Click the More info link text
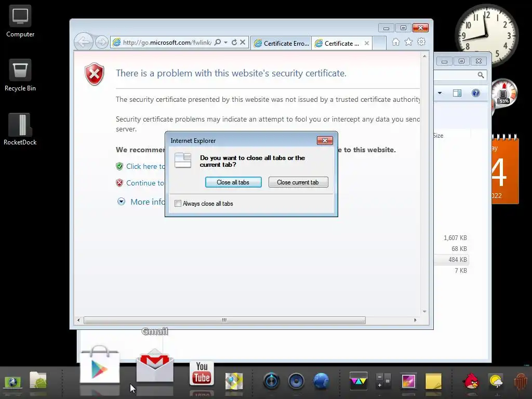The image size is (532, 399). [x=148, y=202]
